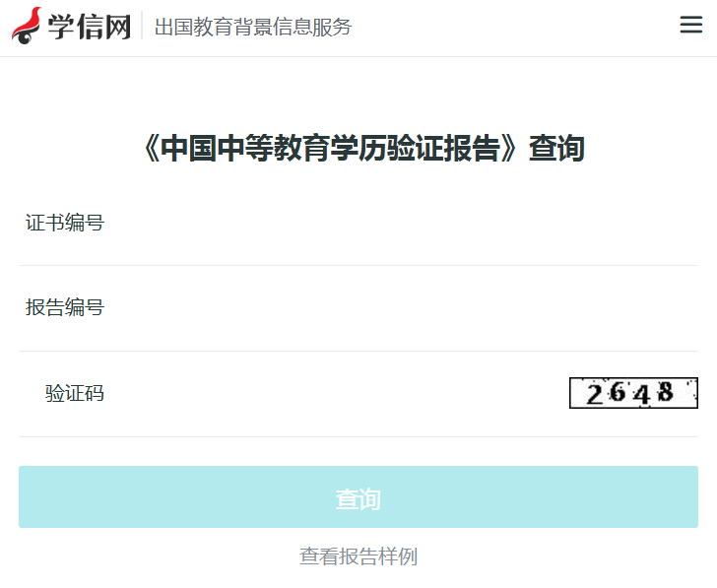Click the 验证码 field label
This screenshot has width=717, height=588.
point(75,394)
